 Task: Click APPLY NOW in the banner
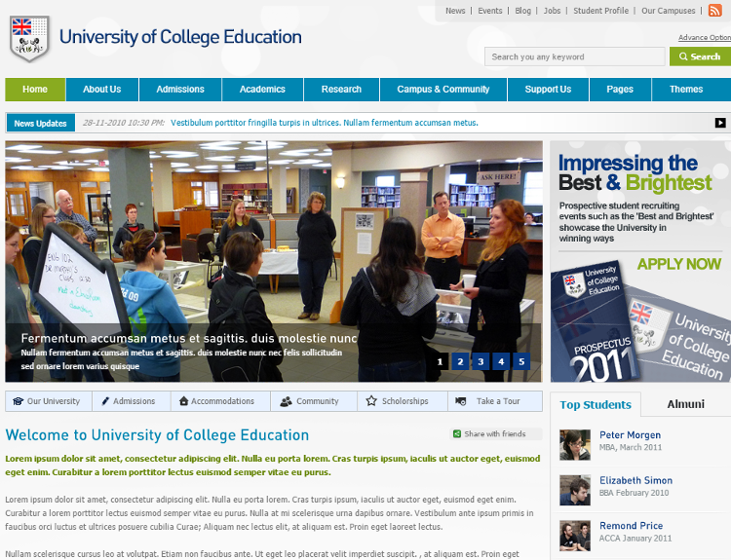click(678, 264)
